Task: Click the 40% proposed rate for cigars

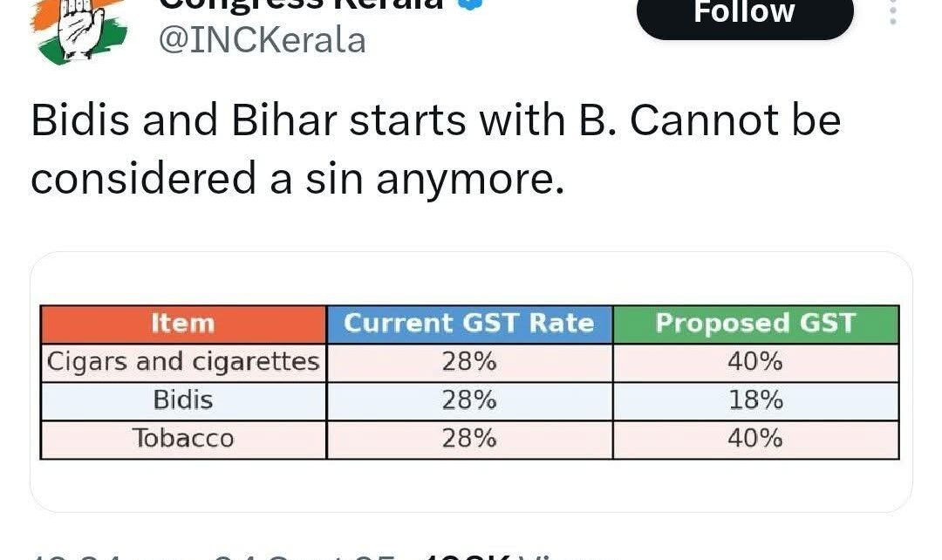Action: 755,362
